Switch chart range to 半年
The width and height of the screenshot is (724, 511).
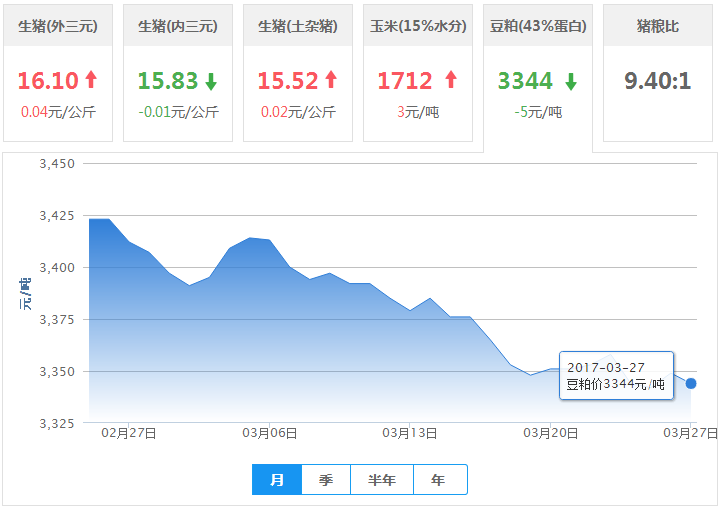pos(382,480)
